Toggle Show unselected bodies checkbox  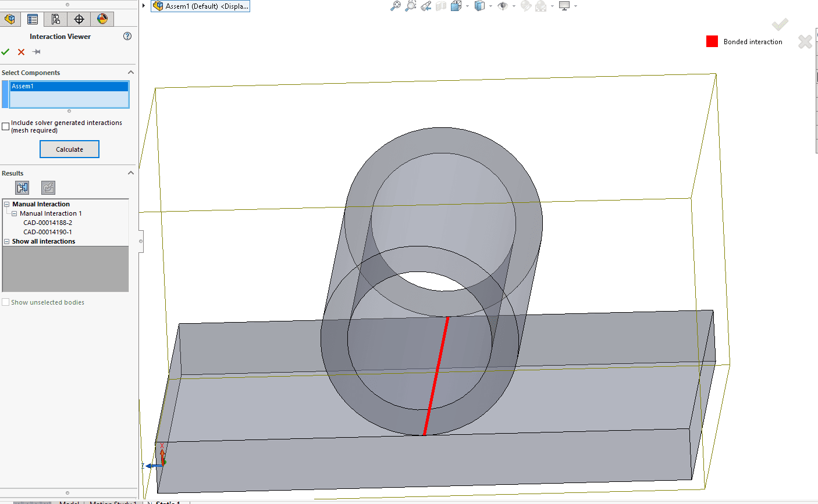point(6,302)
